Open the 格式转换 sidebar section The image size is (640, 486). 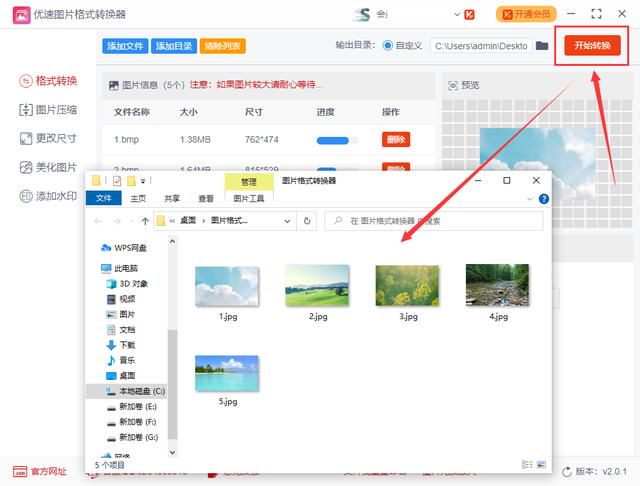[48, 81]
